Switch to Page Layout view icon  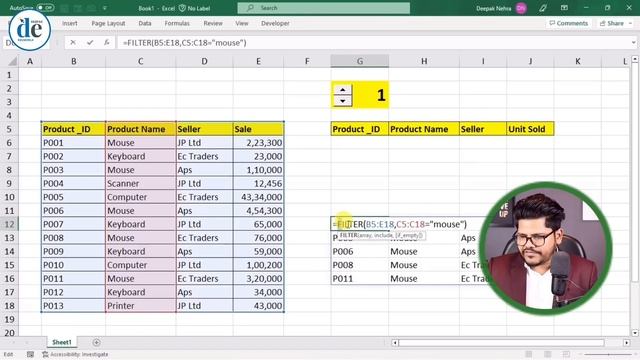547,354
